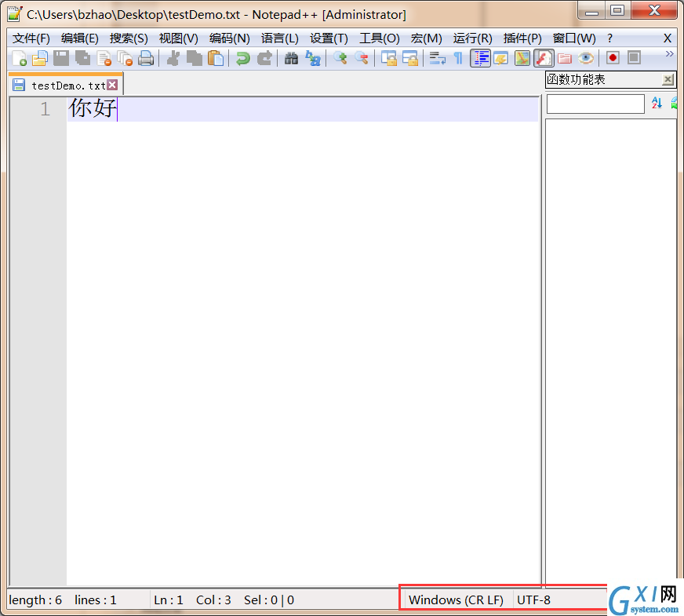Image resolution: width=684 pixels, height=616 pixels.
Task: Click line number 1 in the margin
Action: click(45, 108)
